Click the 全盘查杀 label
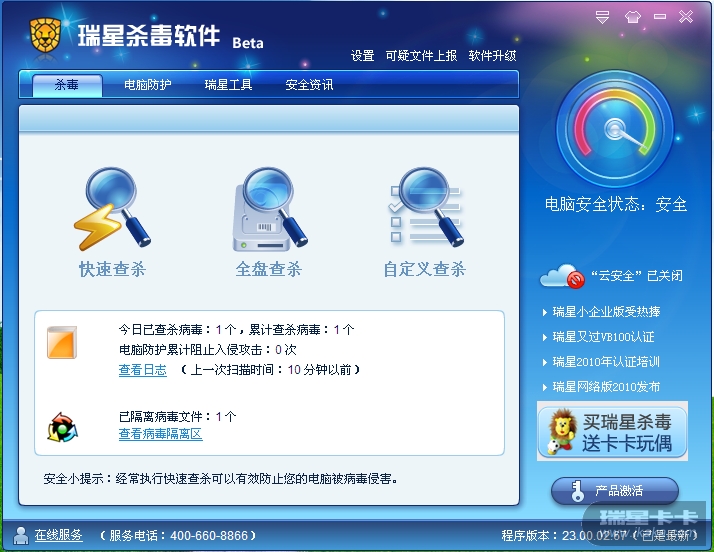This screenshot has width=714, height=552. coord(269,269)
